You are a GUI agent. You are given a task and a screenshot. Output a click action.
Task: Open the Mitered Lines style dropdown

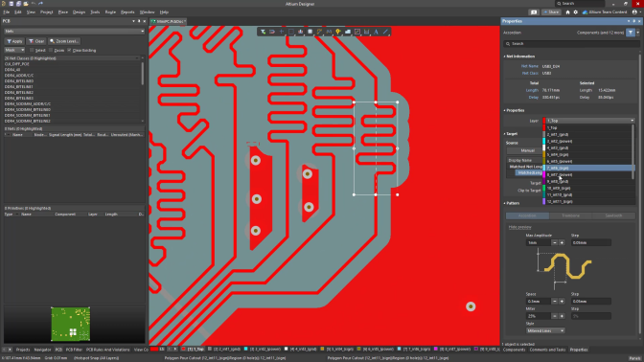545,330
